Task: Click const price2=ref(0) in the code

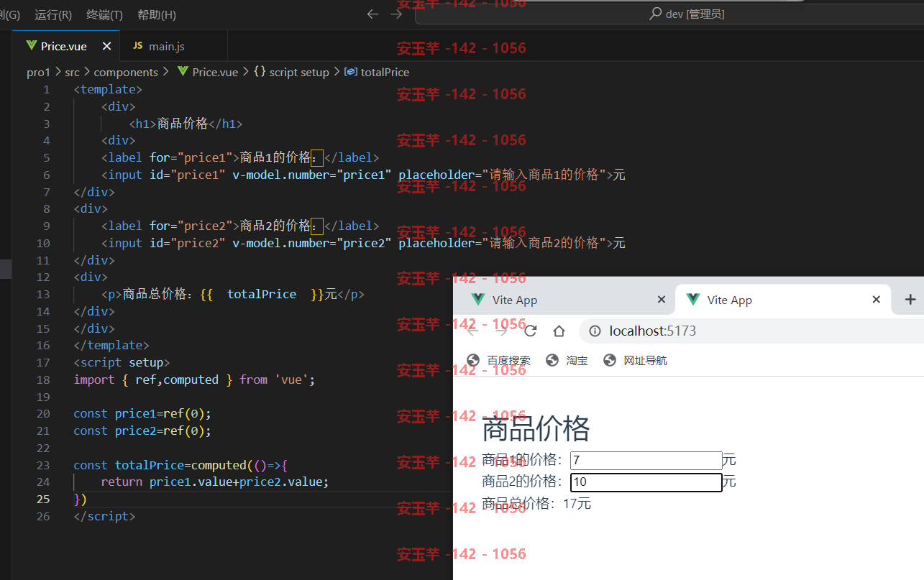Action: click(x=142, y=431)
